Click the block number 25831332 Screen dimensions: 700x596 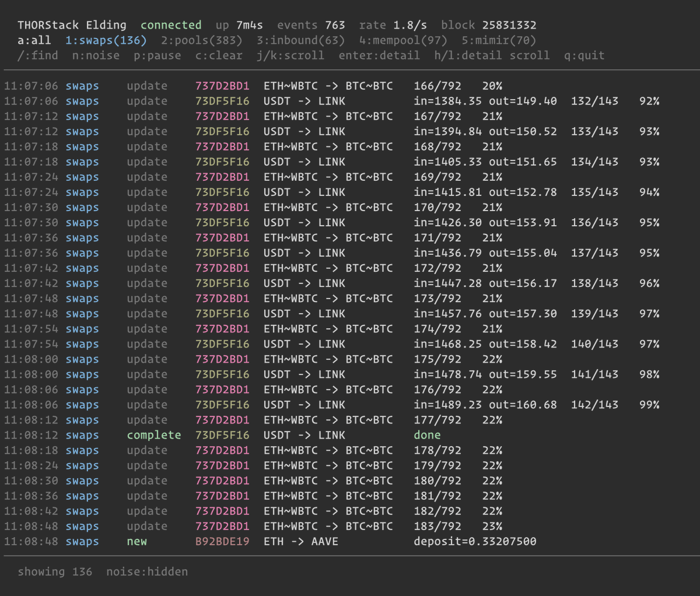coord(509,25)
